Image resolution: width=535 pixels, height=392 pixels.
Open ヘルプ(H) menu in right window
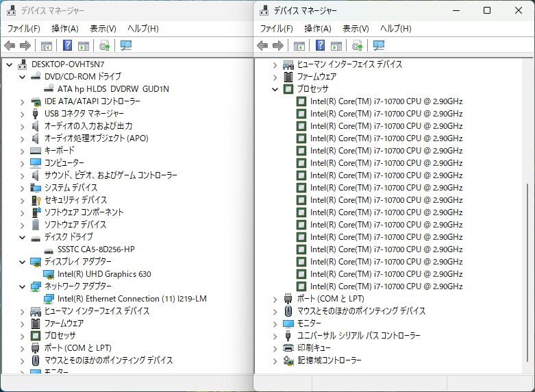[396, 29]
